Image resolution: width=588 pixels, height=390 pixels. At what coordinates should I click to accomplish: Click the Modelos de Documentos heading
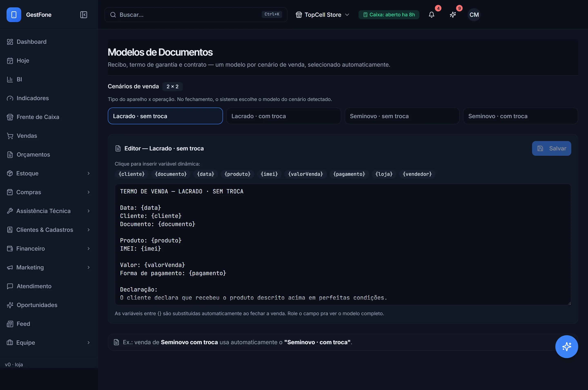(x=160, y=52)
